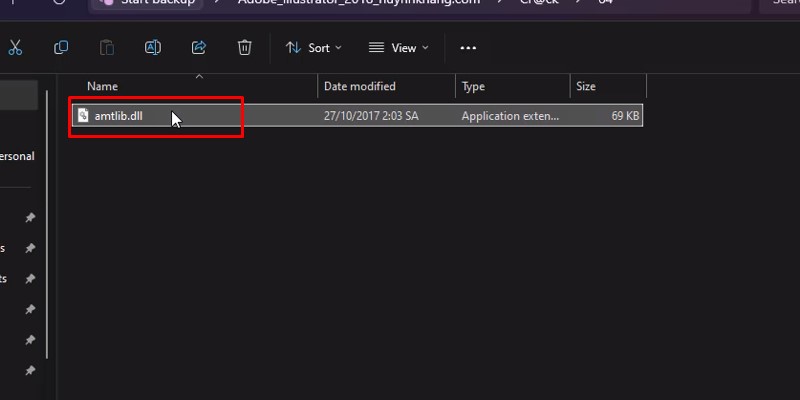Click the Rename icon in toolbar

point(153,47)
